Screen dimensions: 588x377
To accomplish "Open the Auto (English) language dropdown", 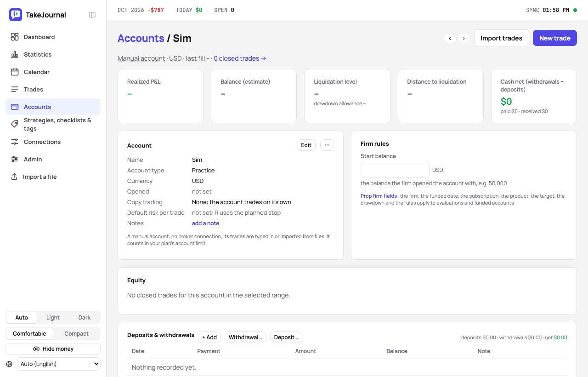I will (x=58, y=364).
